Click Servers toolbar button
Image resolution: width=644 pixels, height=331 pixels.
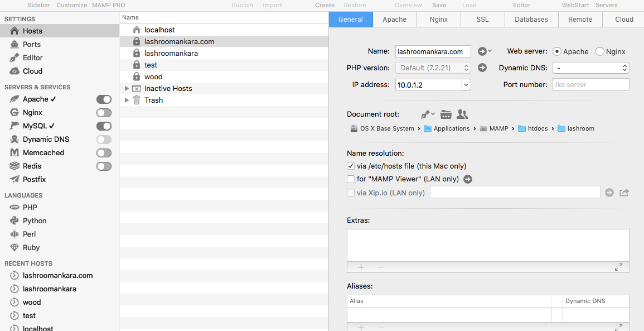click(606, 5)
